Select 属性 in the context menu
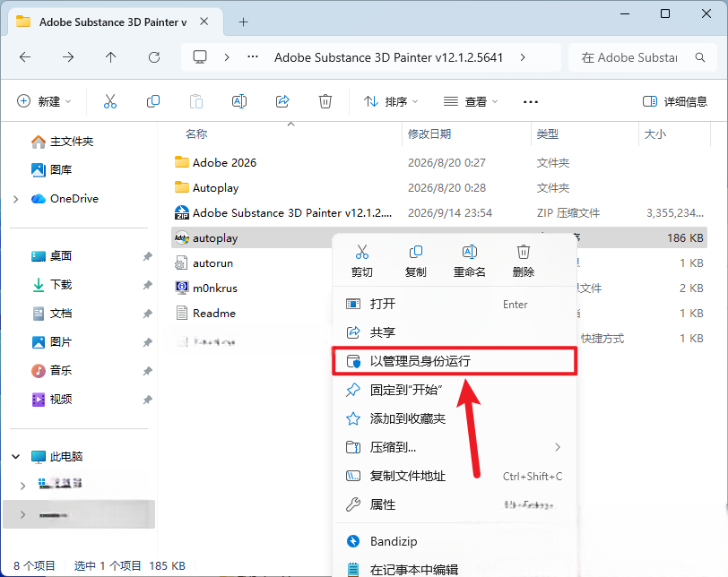Image resolution: width=728 pixels, height=577 pixels. [x=455, y=504]
